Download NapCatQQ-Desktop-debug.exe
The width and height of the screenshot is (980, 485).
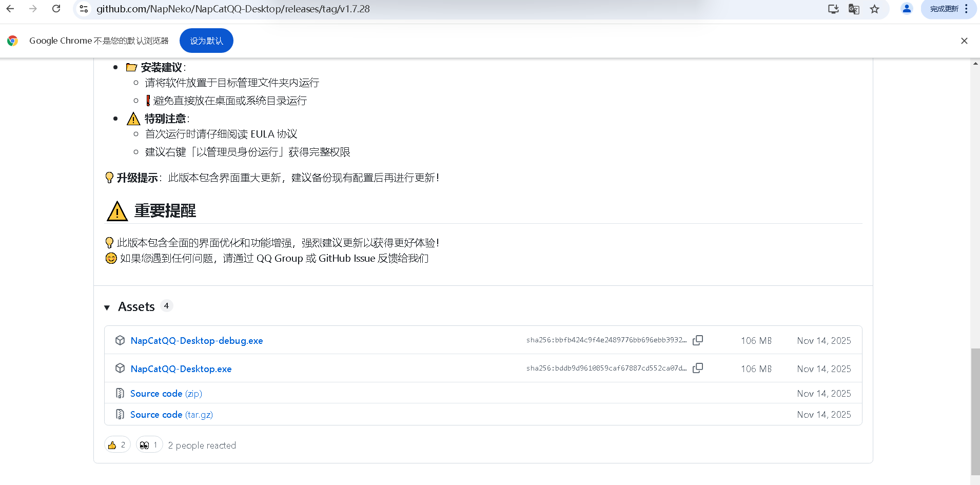(197, 341)
